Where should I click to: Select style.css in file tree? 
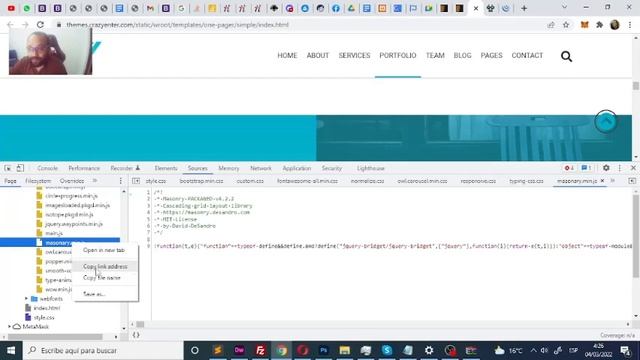[x=44, y=318]
